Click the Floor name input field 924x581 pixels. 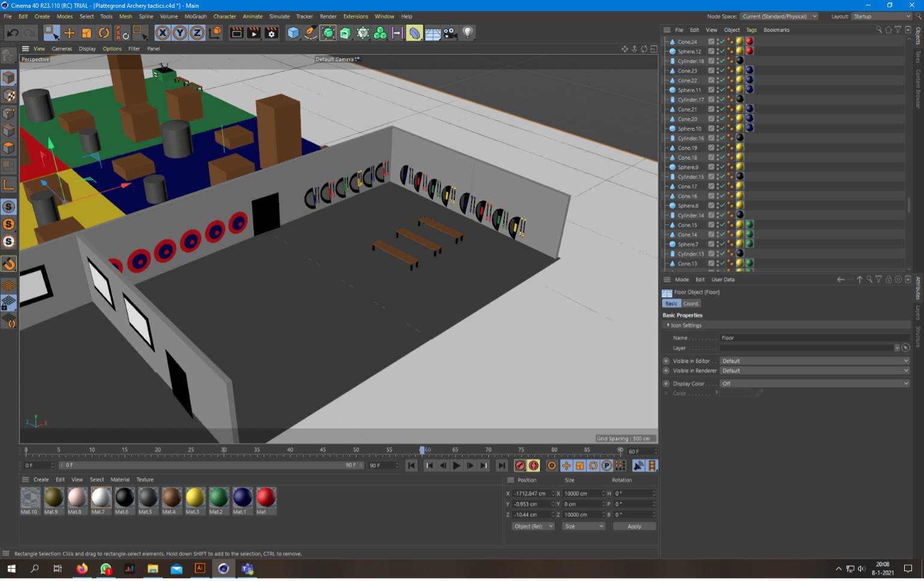[x=814, y=338]
